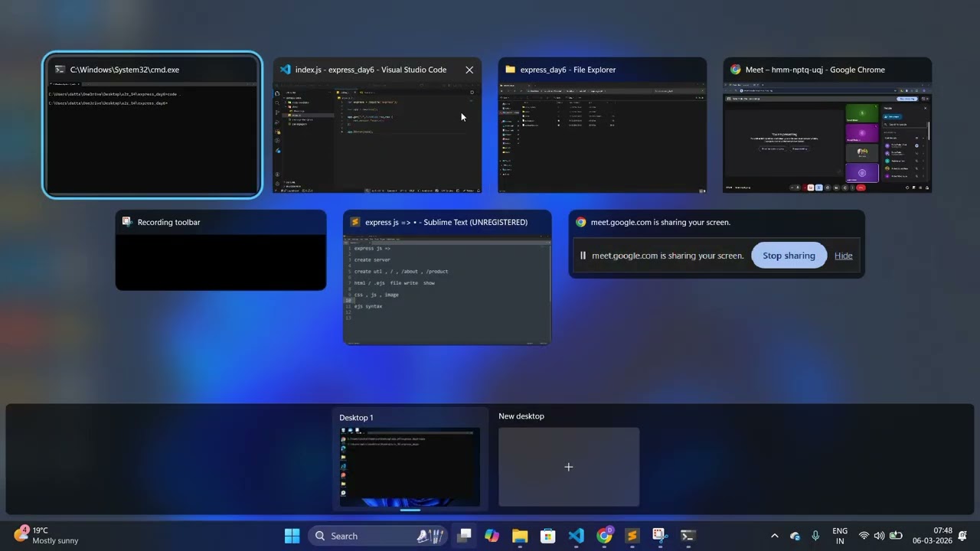Open the Sublime Text window thumbnail

click(x=447, y=277)
